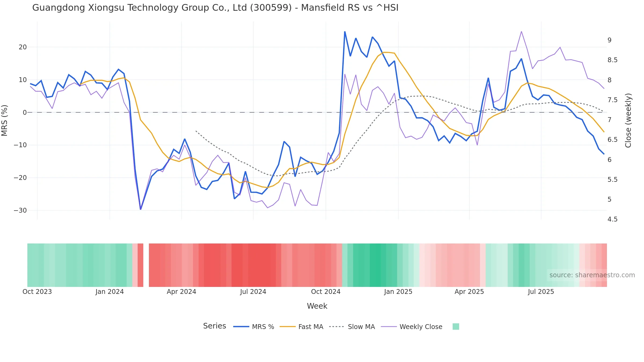This screenshot has width=644, height=362.
Task: Click the '5.5' close axis tick
Action: [612, 180]
